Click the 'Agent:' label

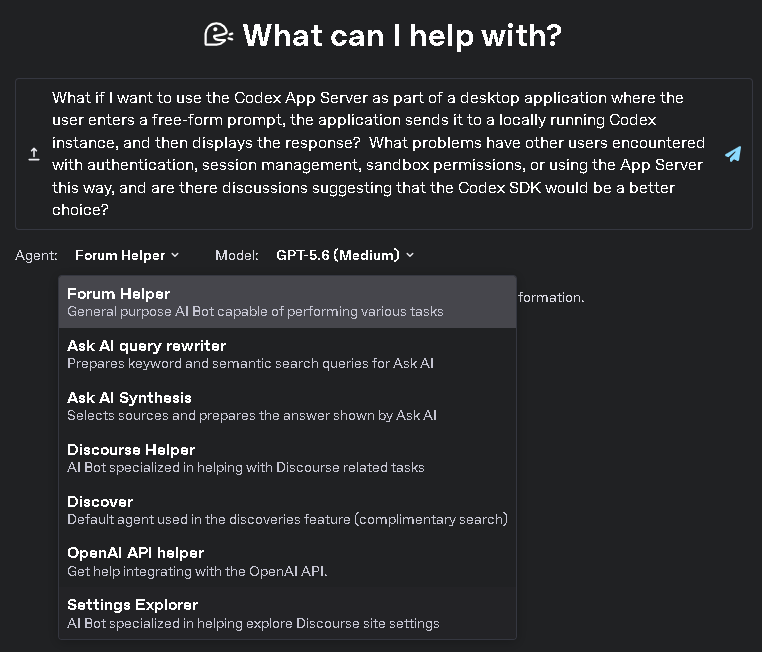[x=36, y=255]
